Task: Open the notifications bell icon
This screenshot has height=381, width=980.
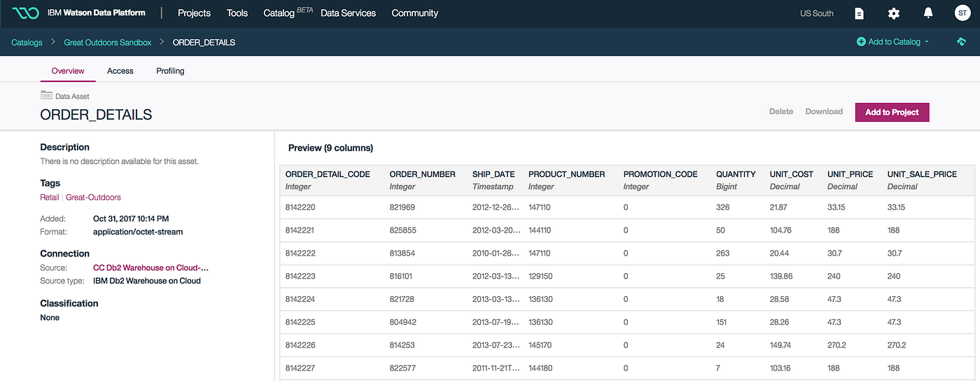Action: click(928, 13)
